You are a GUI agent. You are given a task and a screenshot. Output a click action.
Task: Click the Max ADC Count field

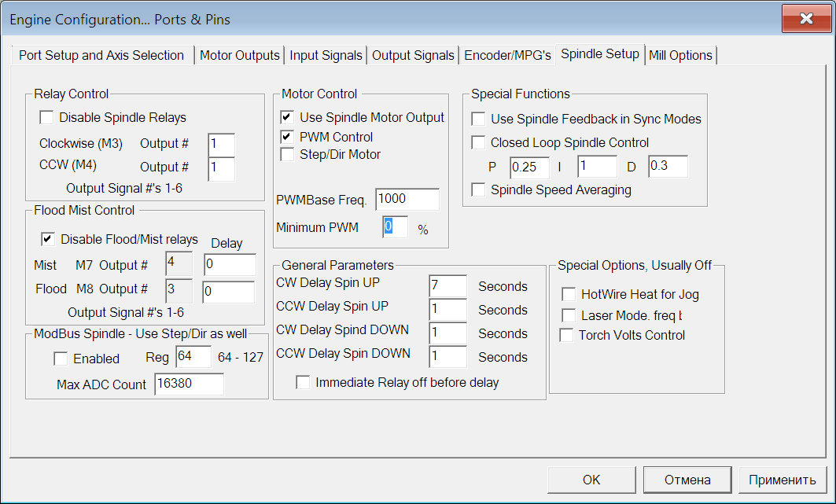[189, 384]
